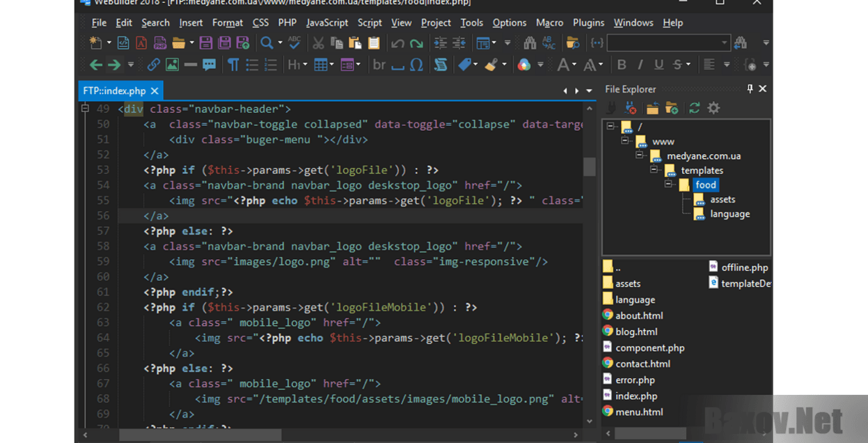
Task: Click the paragraph pilcrow icon
Action: tap(233, 65)
